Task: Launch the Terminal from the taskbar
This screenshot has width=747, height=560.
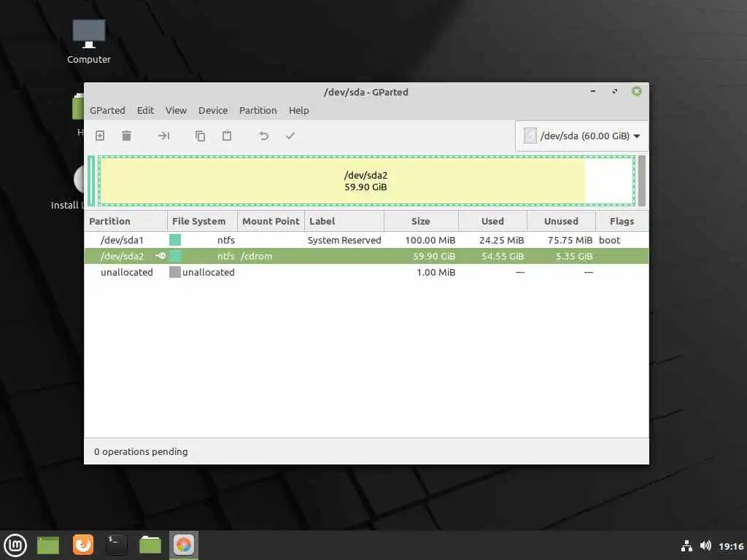Action: point(116,545)
